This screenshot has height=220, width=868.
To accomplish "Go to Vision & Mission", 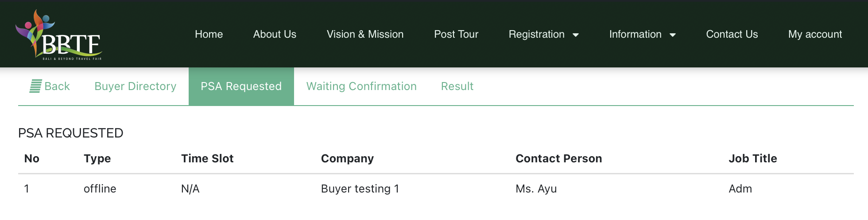I will [x=365, y=34].
